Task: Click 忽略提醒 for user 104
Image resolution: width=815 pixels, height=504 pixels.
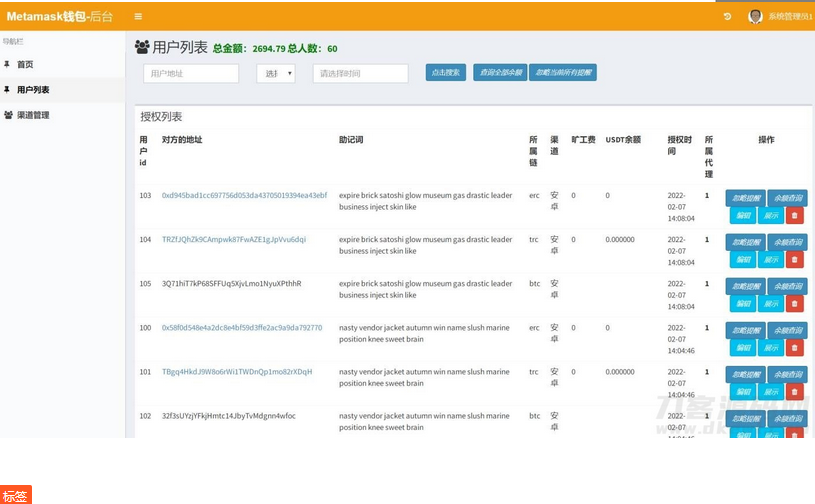Action: (x=745, y=242)
